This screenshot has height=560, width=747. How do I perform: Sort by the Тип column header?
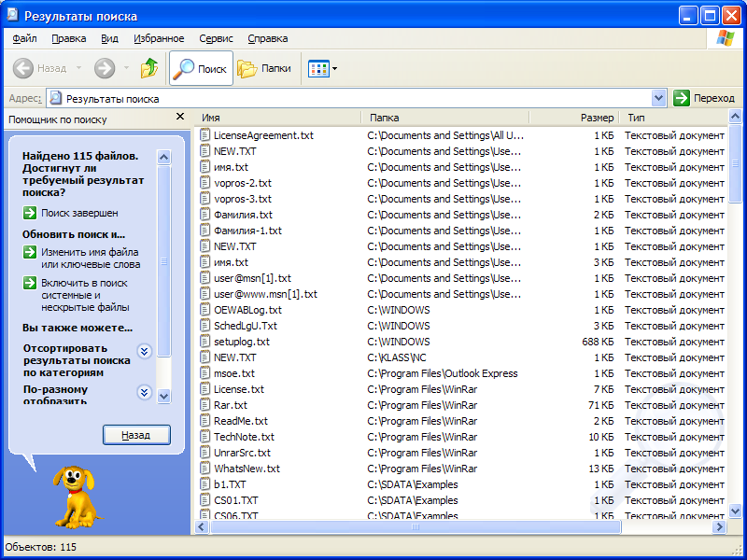pos(673,118)
